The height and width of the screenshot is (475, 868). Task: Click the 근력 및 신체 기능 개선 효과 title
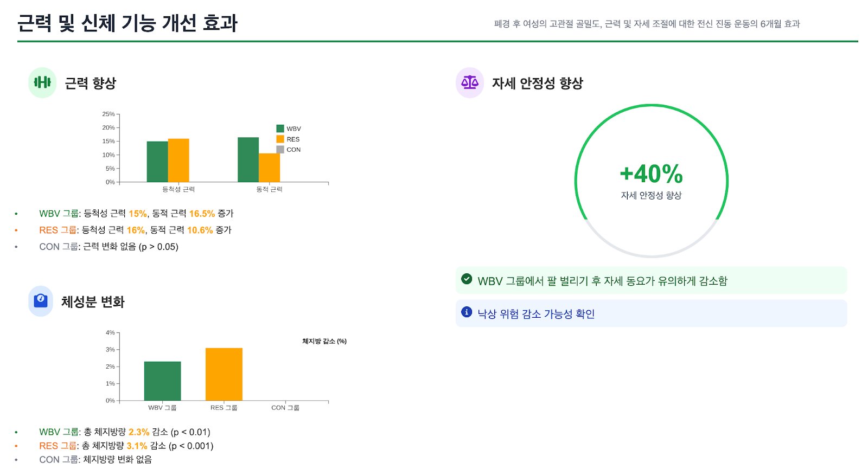click(x=127, y=23)
